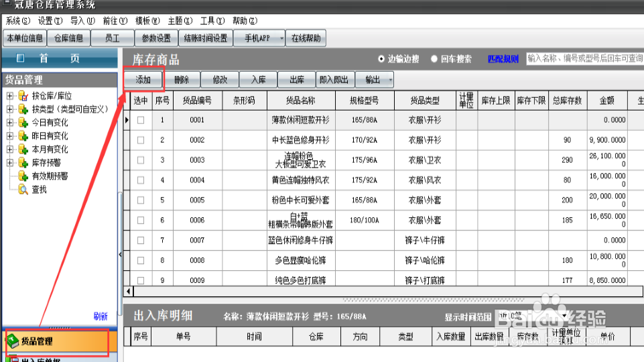Image resolution: width=644 pixels, height=362 pixels.
Task: Click the 刷新 link in sidebar
Action: (x=101, y=316)
